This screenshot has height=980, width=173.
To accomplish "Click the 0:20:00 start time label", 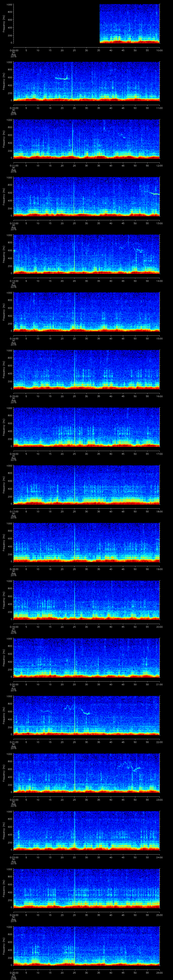I will (14, 684).
